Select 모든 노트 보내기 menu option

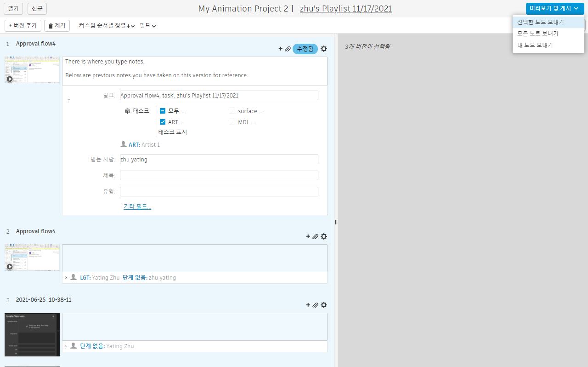548,34
